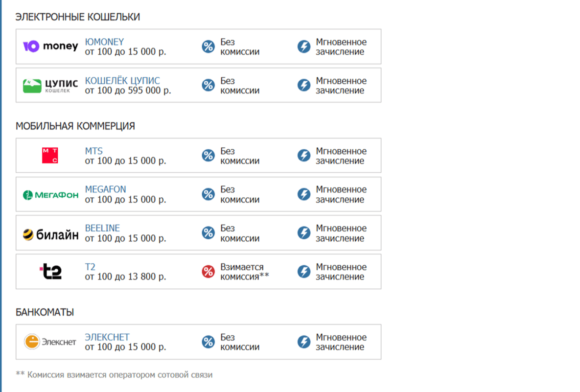Click the lightning icon in the Элекснет row
Image resolution: width=580 pixels, height=392 pixels.
(x=304, y=342)
